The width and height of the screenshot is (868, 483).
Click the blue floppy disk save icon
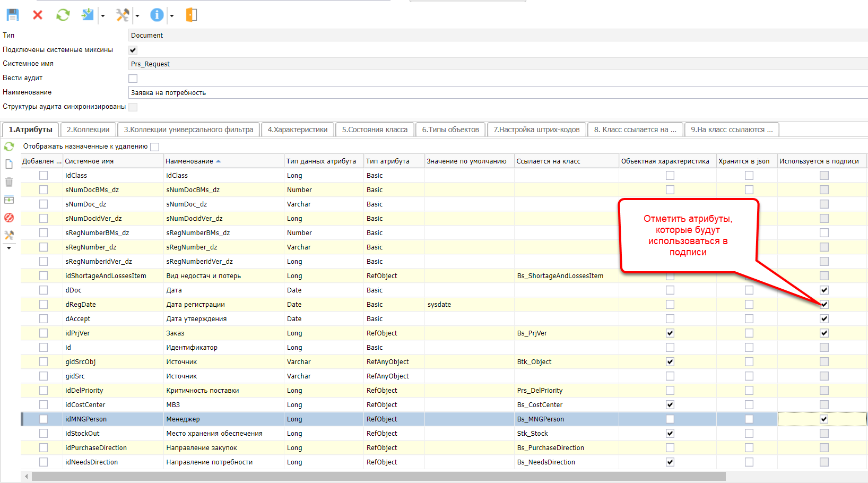(x=13, y=15)
